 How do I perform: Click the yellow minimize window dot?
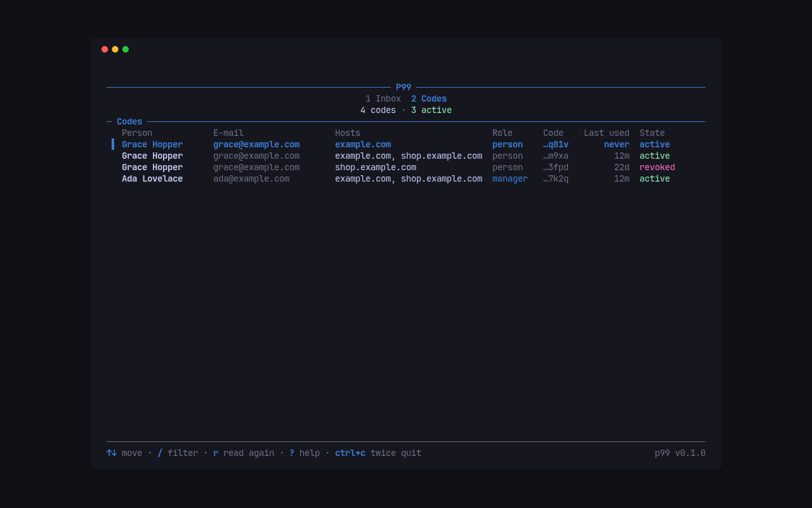(x=115, y=50)
